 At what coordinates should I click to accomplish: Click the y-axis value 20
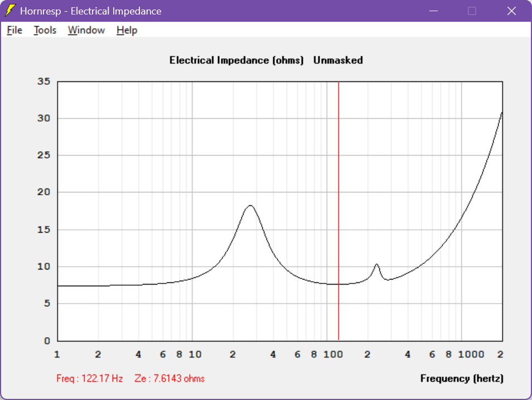click(x=43, y=192)
